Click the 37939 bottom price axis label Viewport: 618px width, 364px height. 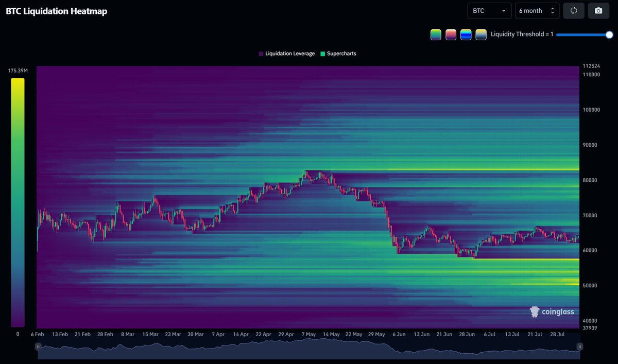point(590,328)
